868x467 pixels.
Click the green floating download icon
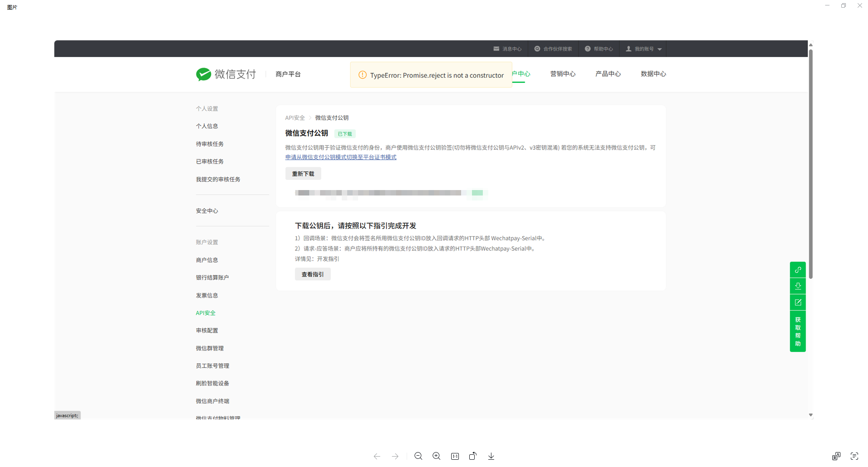click(x=798, y=286)
